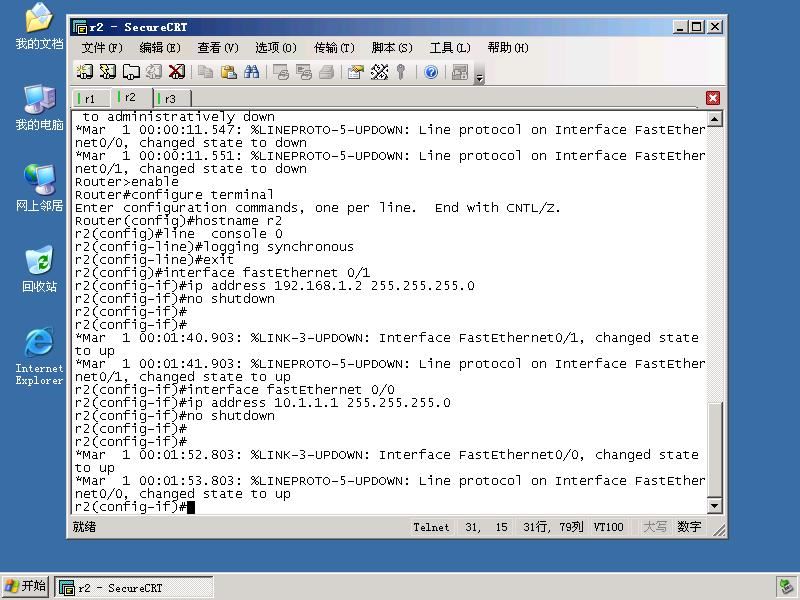Maximize the SecureCRT window
The image size is (800, 600).
[696, 27]
